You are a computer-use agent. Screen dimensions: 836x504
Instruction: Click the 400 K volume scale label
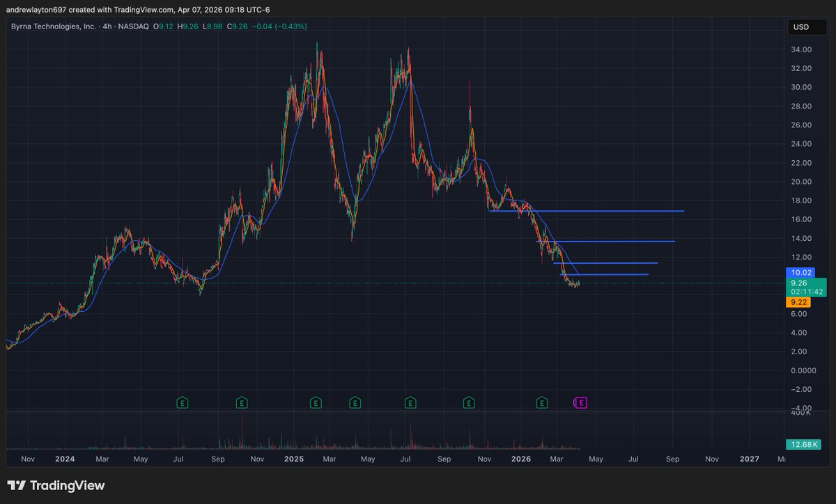[x=800, y=413]
